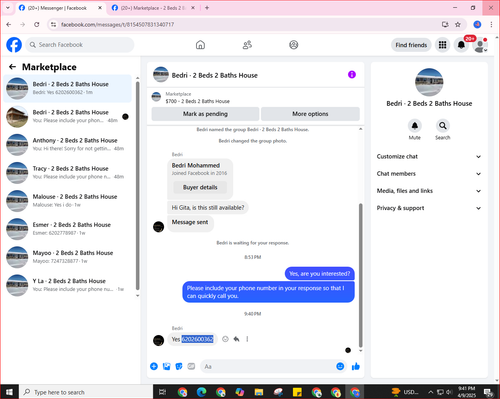500x399 pixels.
Task: Open File Explorer from the taskbar
Action: [x=259, y=392]
